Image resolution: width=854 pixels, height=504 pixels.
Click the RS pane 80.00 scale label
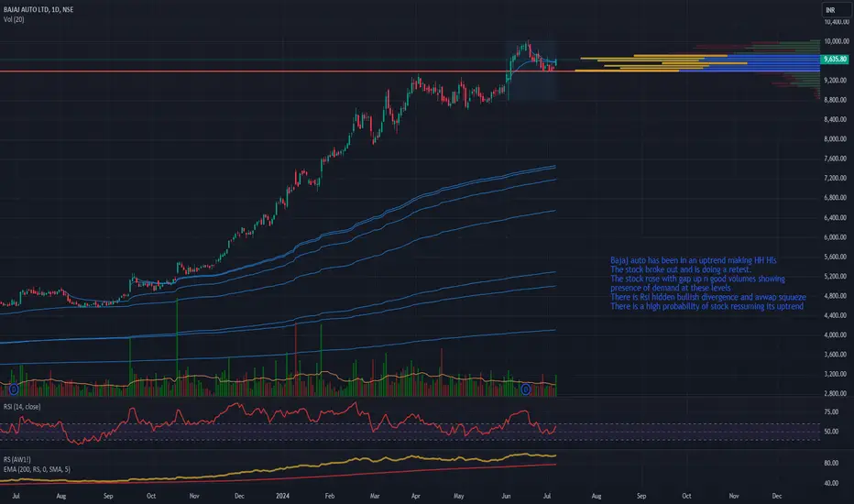coord(831,463)
